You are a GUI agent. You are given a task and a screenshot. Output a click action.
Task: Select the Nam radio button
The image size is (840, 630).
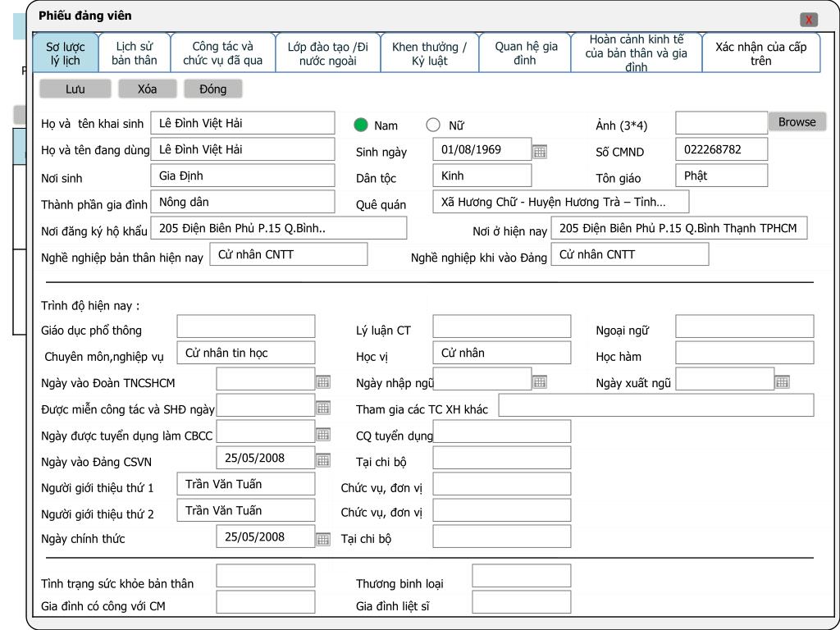pyautogui.click(x=361, y=125)
